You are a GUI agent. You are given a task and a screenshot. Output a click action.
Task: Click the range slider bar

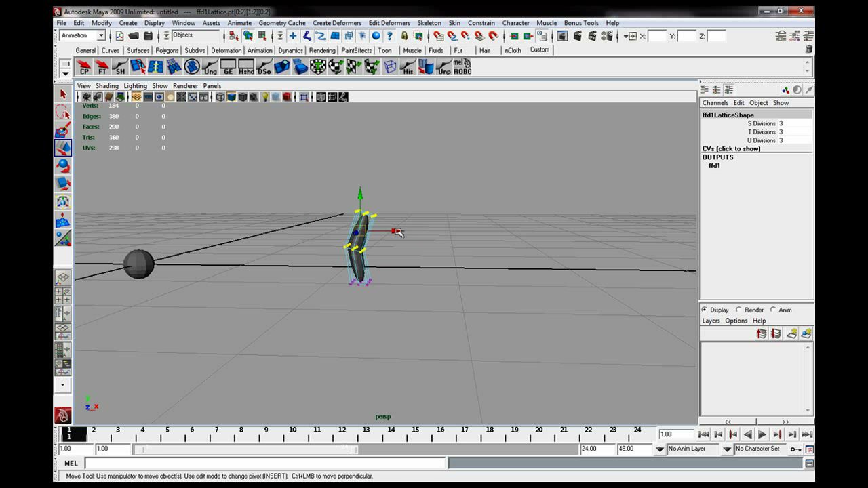click(245, 449)
